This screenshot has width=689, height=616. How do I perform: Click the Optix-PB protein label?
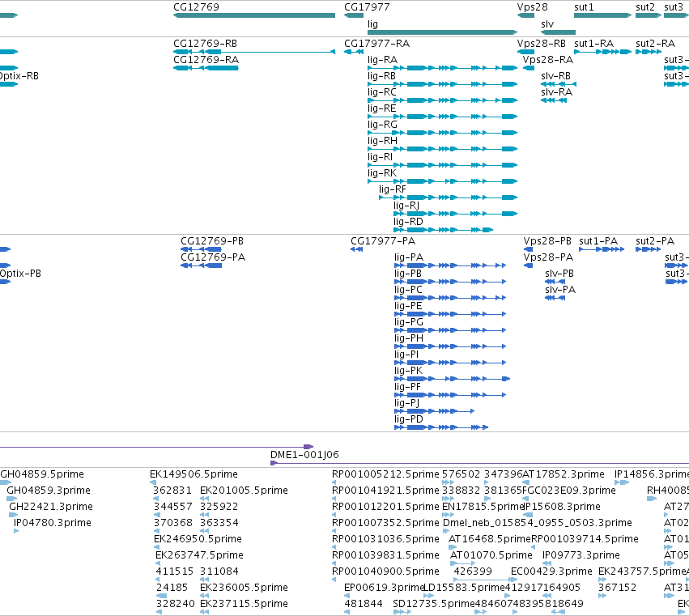[x=20, y=274]
